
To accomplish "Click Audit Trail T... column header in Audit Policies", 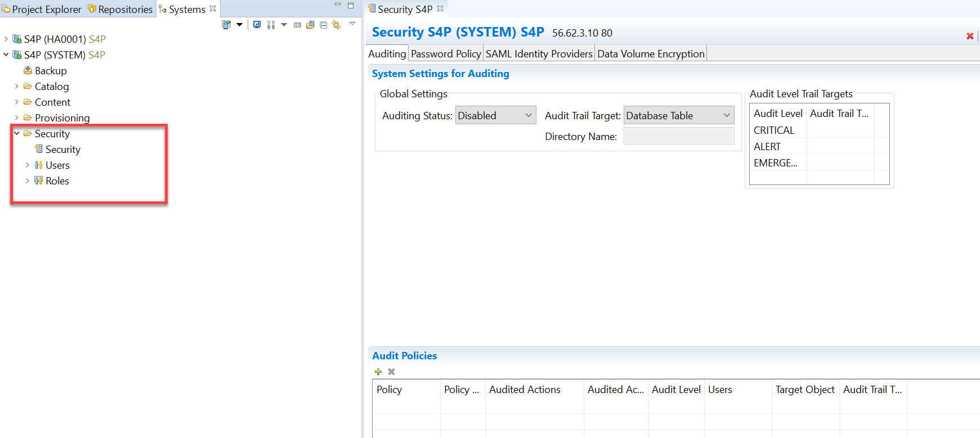I will click(x=873, y=389).
